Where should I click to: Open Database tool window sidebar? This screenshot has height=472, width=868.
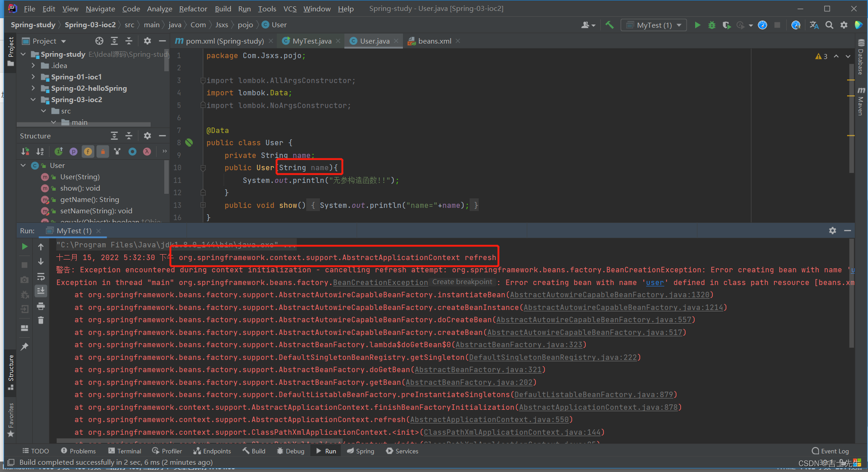click(861, 57)
